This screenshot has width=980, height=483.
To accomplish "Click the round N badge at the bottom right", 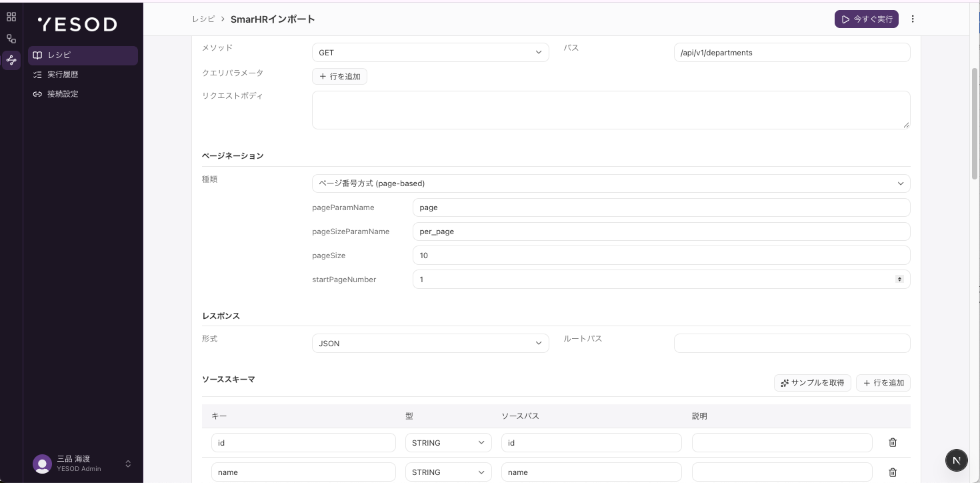I will (x=957, y=460).
